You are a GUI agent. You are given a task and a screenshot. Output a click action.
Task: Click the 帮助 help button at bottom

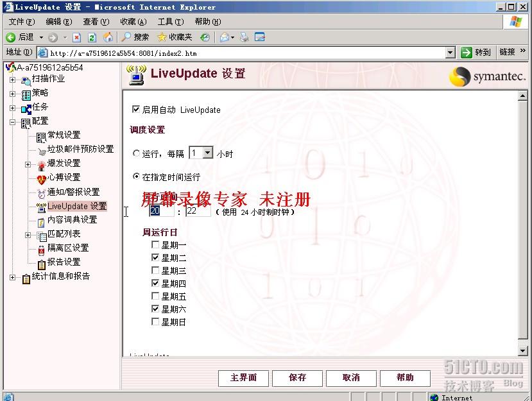click(406, 378)
